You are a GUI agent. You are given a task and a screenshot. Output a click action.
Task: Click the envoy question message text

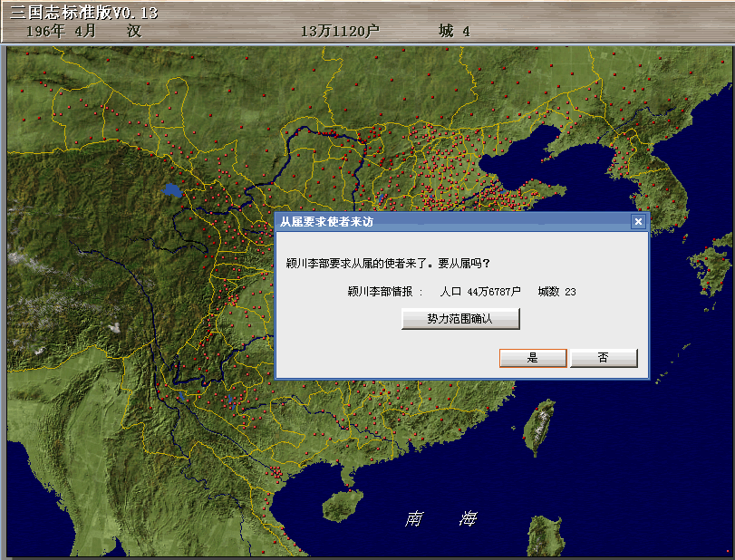point(388,263)
